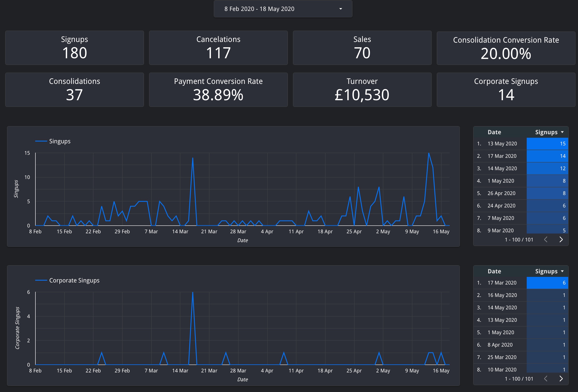
Task: Click the date range dropdown arrow
Action: (x=341, y=9)
